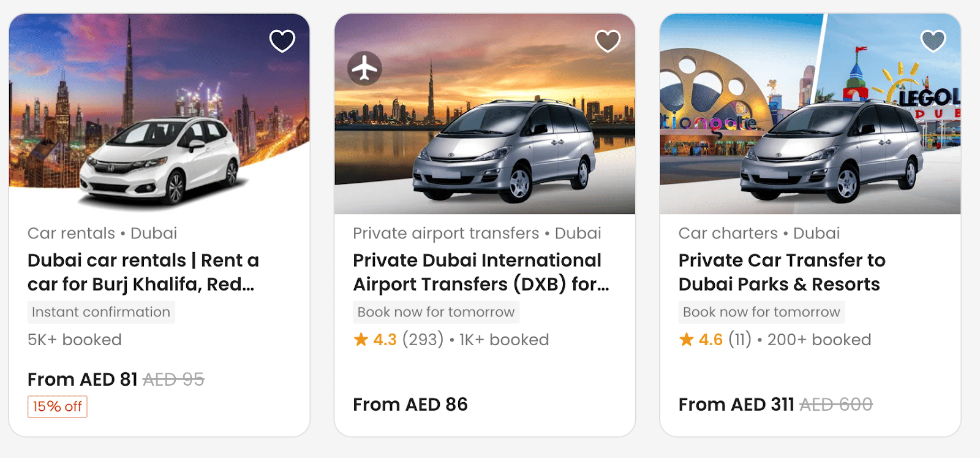Open Dubai car rentals Burj Khalifa title
The width and height of the screenshot is (980, 458).
tap(143, 272)
